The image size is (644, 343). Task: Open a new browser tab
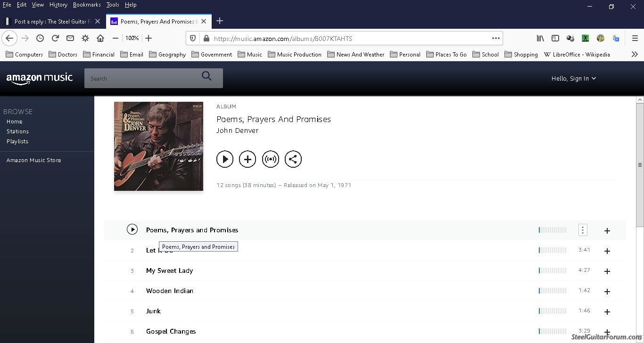click(220, 21)
